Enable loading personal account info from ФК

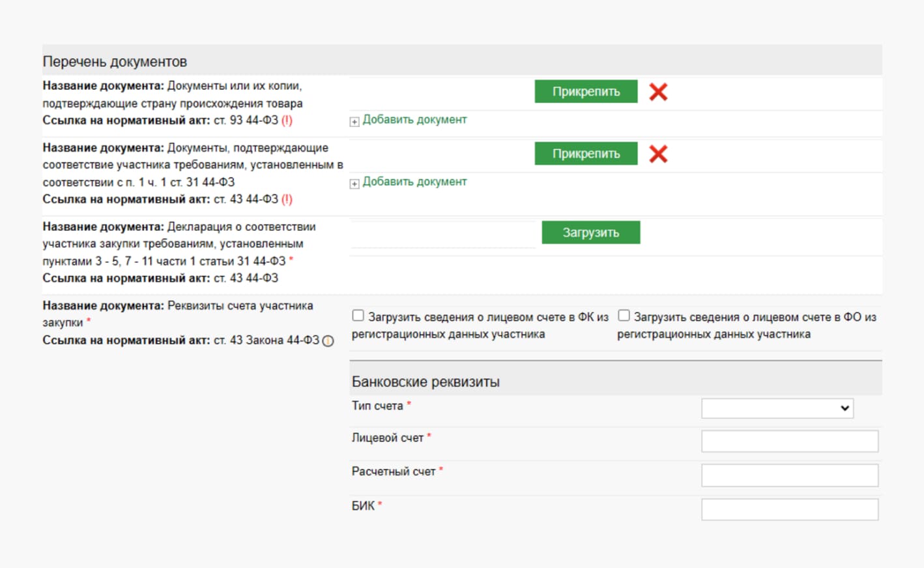pyautogui.click(x=358, y=316)
